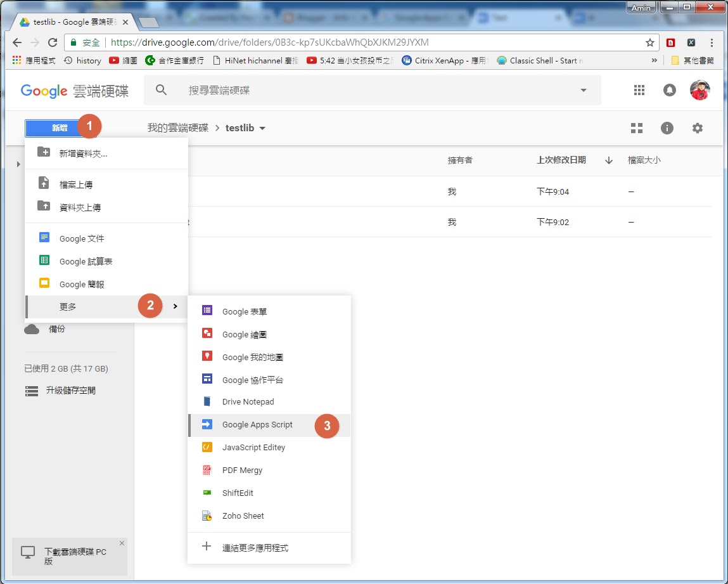
Task: Click the Google 繪圖 icon
Action: tap(207, 333)
